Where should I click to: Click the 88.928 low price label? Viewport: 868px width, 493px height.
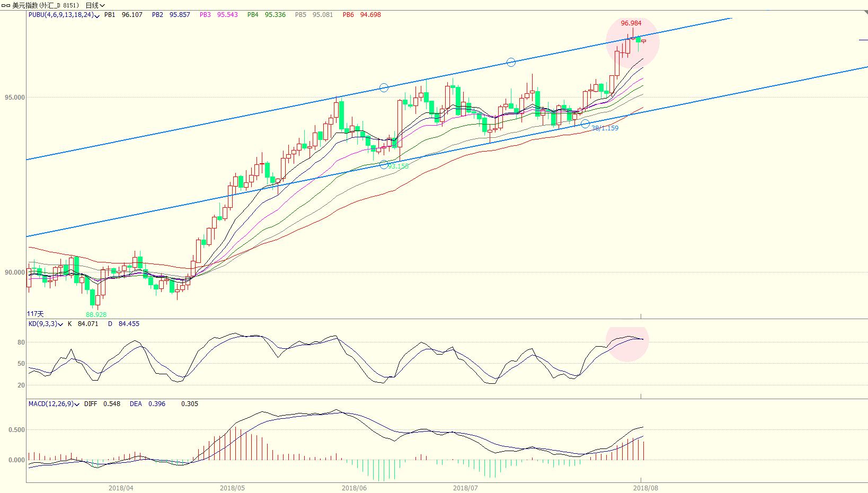click(x=96, y=314)
